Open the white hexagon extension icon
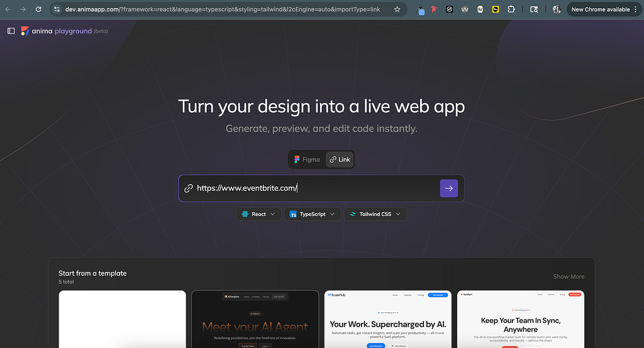The image size is (644, 348). [480, 9]
